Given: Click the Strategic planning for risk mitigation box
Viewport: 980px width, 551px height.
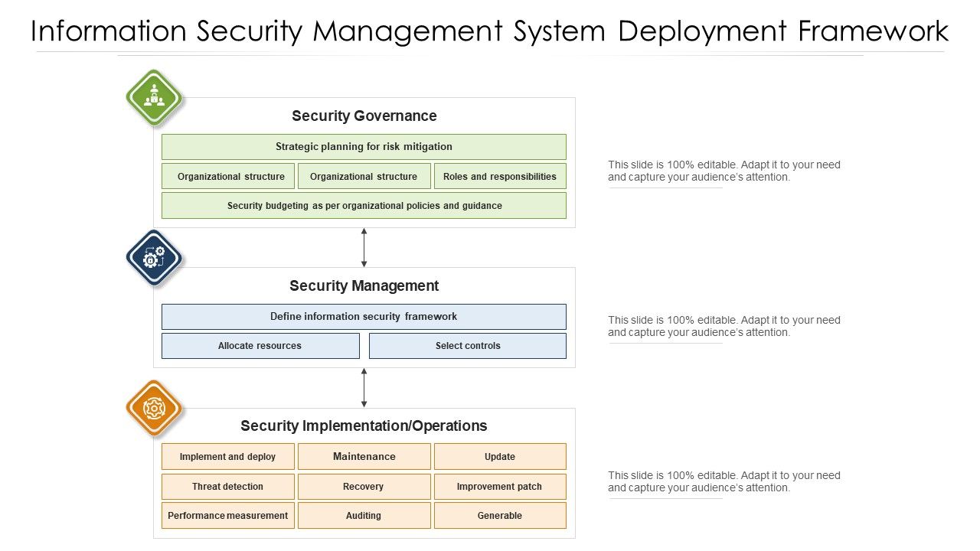Looking at the screenshot, I should click(x=364, y=146).
